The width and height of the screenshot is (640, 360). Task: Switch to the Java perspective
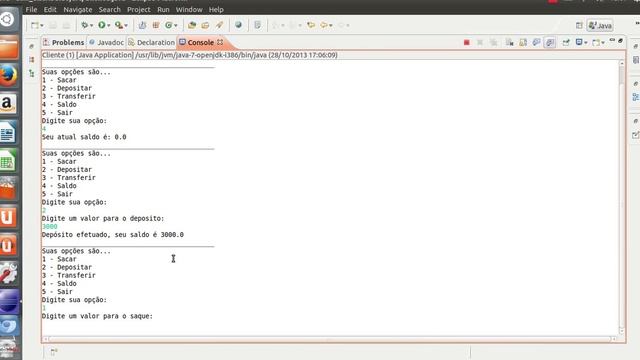[600, 26]
